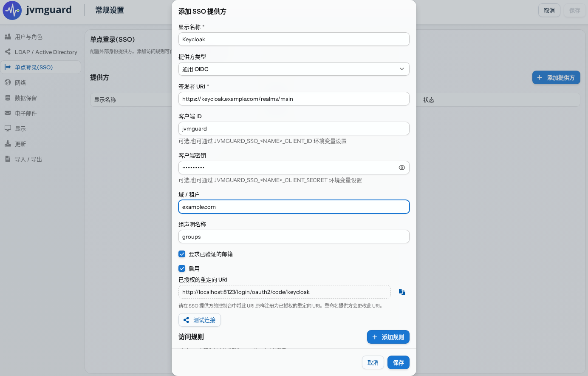The image size is (588, 376).
Task: Open 更新 settings section
Action: (40, 144)
